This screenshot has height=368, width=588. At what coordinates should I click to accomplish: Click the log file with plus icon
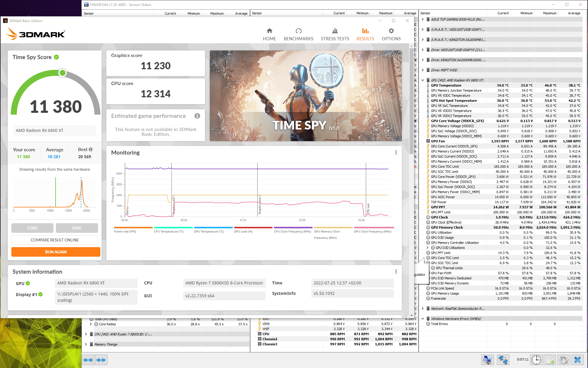550,360
